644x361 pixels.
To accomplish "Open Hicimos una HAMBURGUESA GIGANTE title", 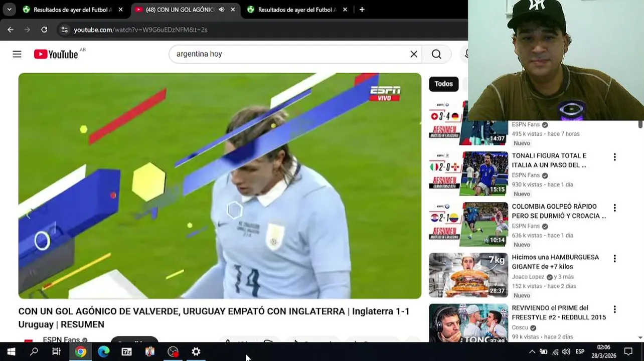I will tap(555, 262).
